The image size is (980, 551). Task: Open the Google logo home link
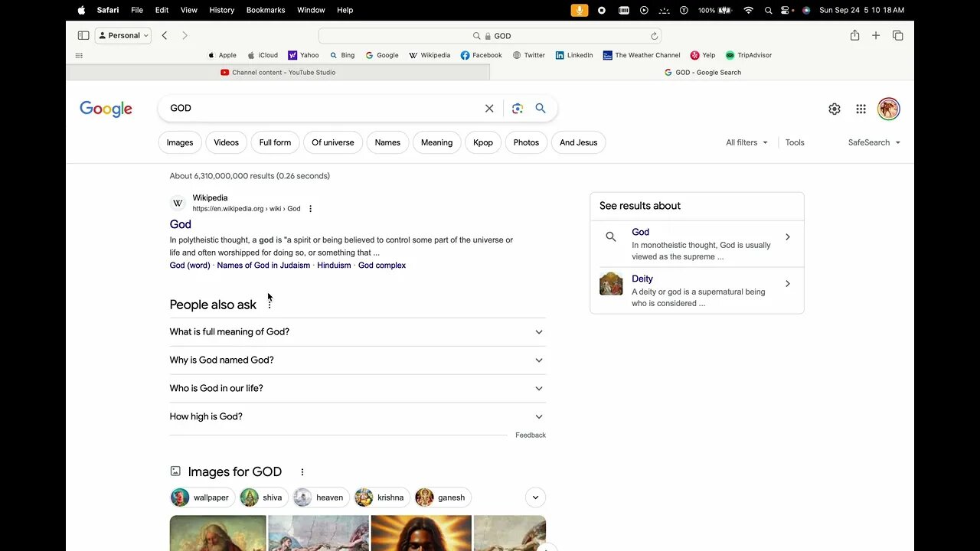click(106, 109)
